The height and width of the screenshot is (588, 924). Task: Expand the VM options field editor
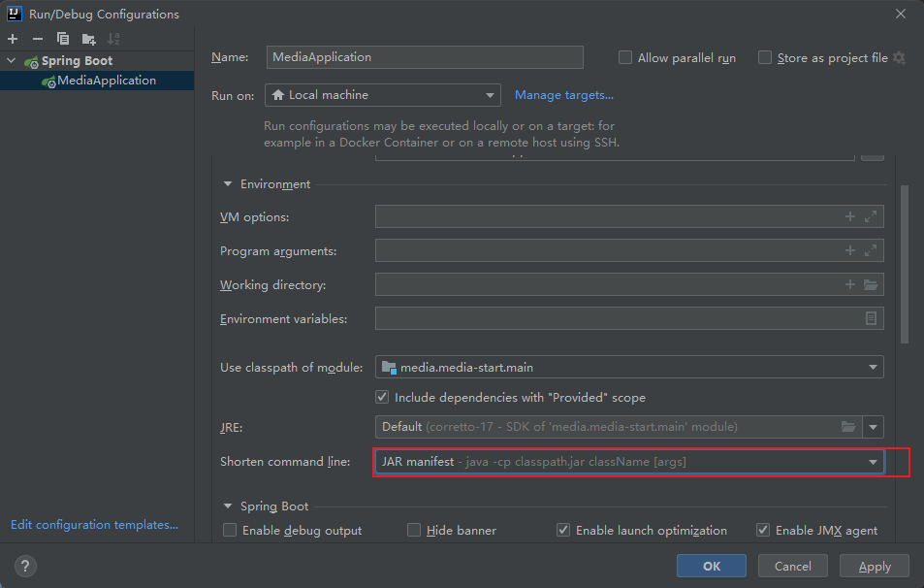[x=871, y=217]
